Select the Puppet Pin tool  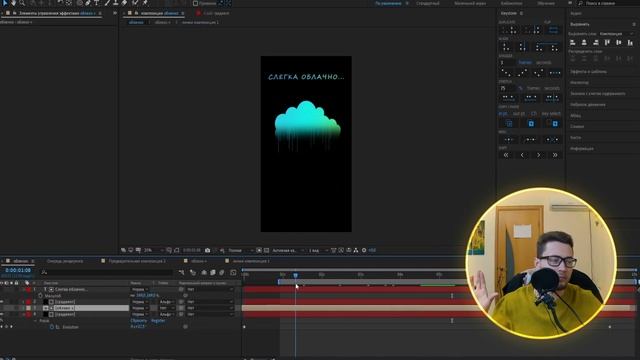tap(145, 2)
